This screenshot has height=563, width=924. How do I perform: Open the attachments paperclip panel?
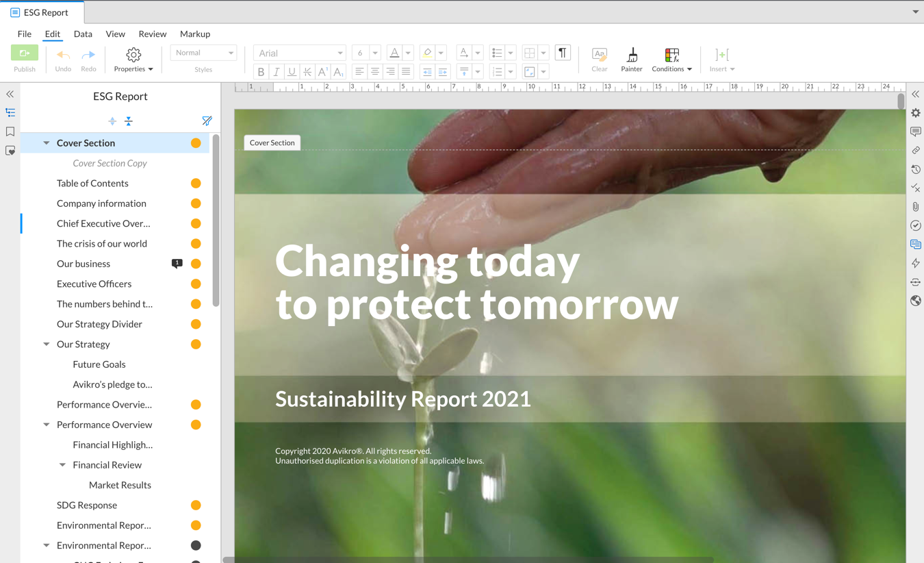tap(916, 207)
